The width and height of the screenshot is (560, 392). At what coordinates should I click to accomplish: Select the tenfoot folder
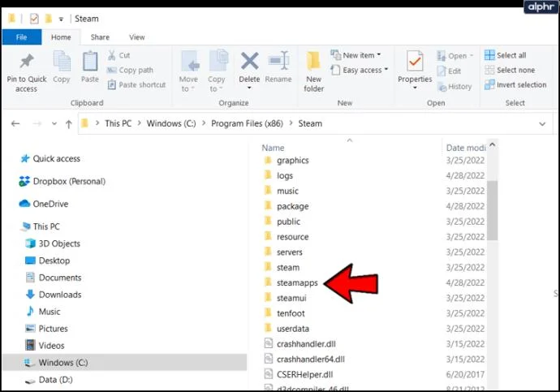[284, 313]
